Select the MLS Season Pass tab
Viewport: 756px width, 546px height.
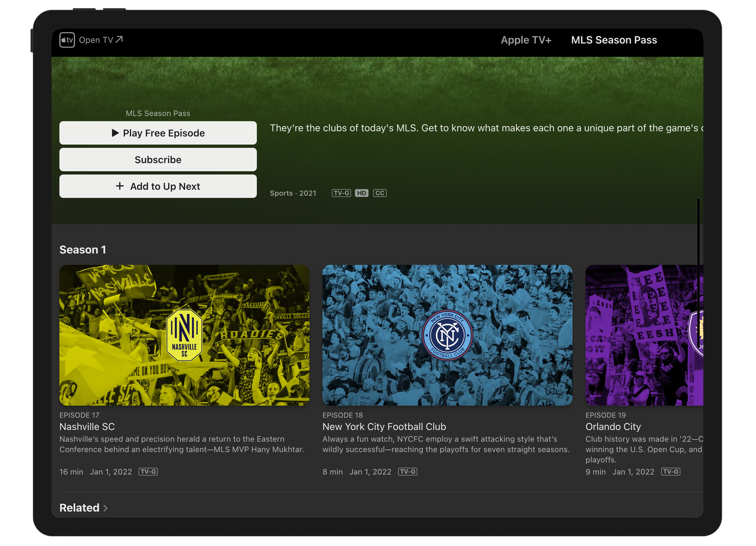click(614, 40)
